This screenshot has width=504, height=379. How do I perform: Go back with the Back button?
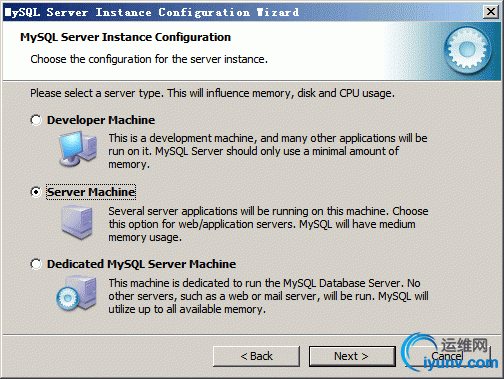[256, 356]
